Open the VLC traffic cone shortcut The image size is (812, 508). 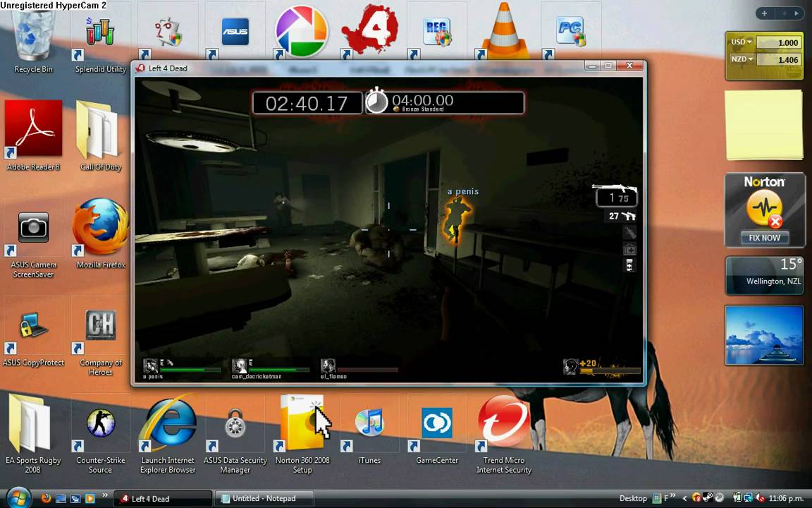click(504, 31)
